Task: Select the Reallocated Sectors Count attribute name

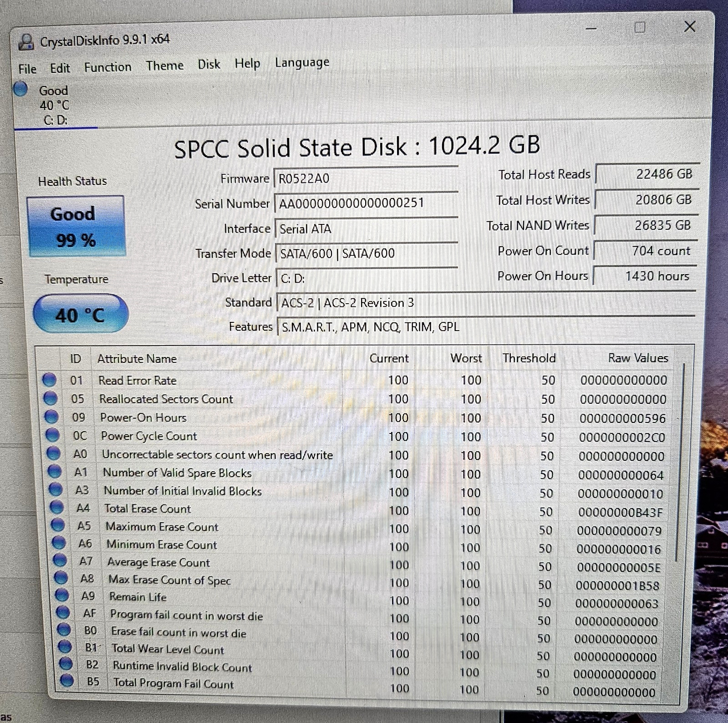Action: [166, 399]
